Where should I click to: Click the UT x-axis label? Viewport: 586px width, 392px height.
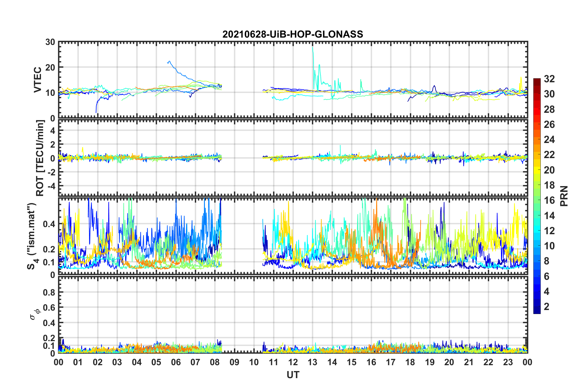(x=293, y=375)
